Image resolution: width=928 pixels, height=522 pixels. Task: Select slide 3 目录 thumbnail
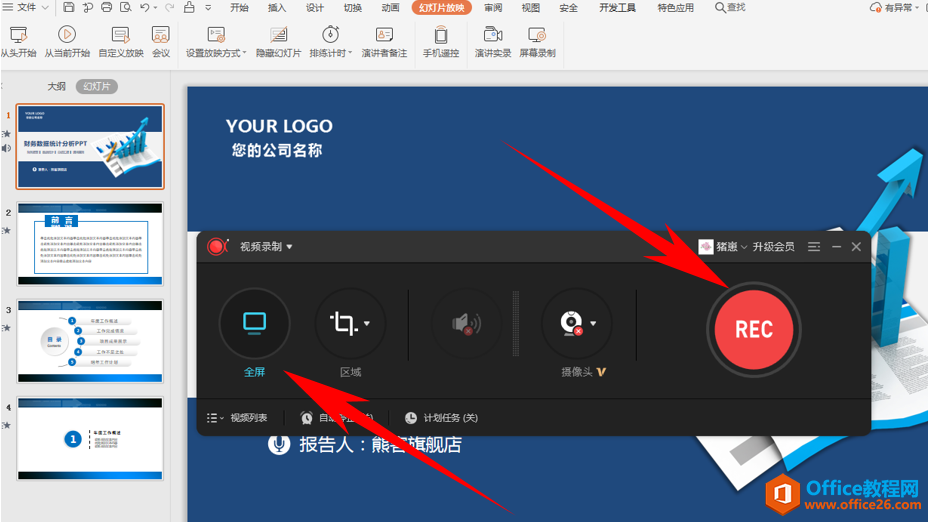(90, 341)
